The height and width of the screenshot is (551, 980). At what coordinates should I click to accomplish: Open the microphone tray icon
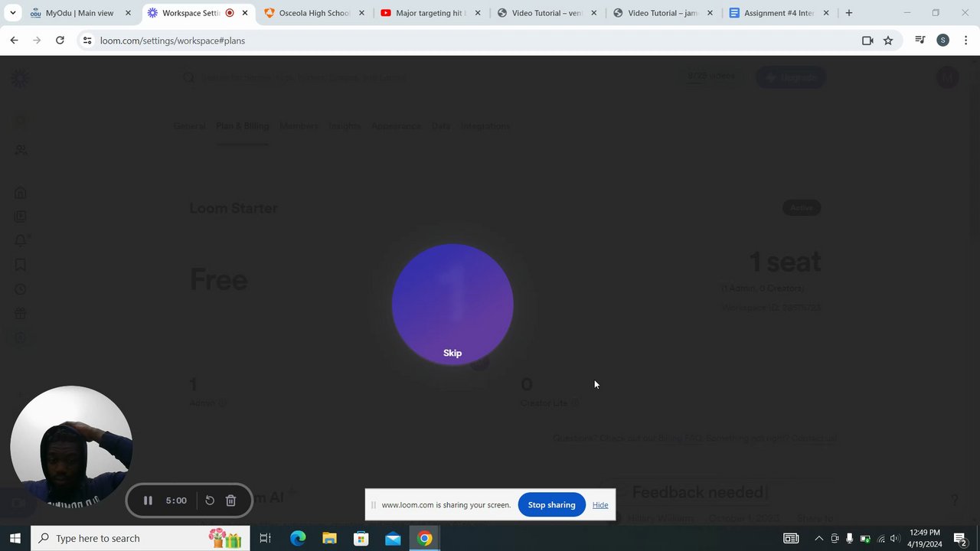[849, 539]
